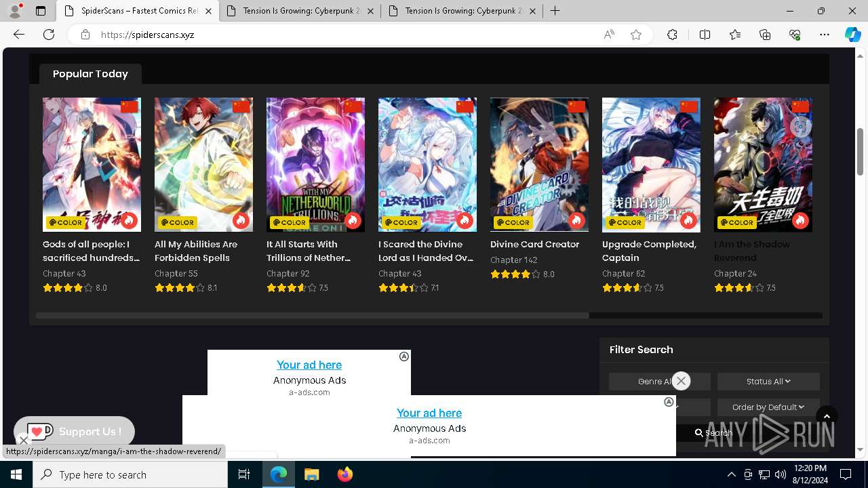Expand the Order by Default dropdown
Viewport: 868px width, 488px height.
[768, 407]
